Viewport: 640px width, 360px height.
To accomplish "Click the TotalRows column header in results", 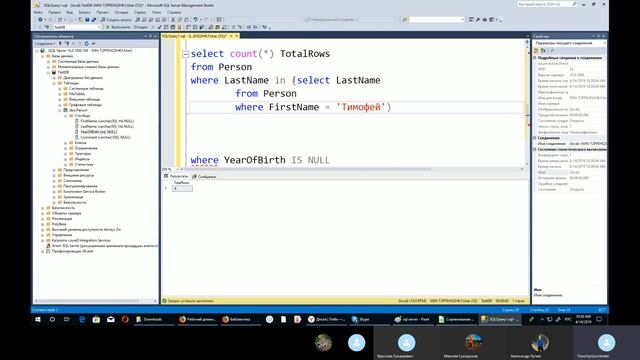I will (182, 182).
